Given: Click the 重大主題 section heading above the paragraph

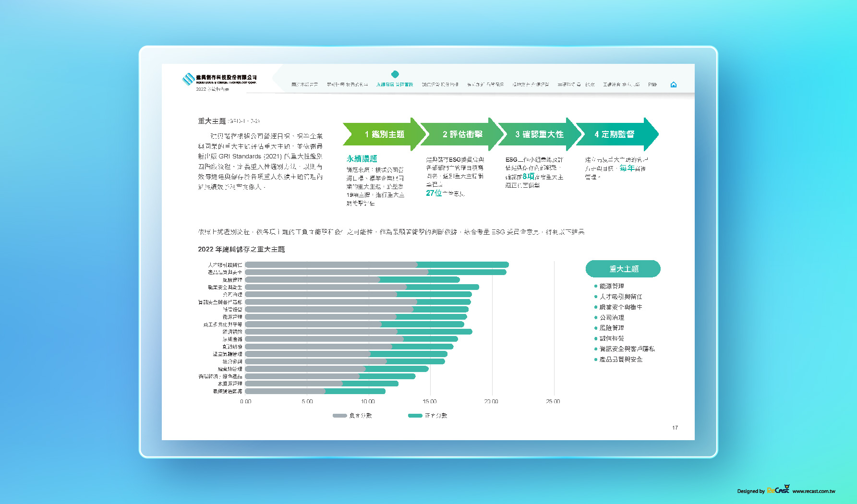Looking at the screenshot, I should [212, 121].
